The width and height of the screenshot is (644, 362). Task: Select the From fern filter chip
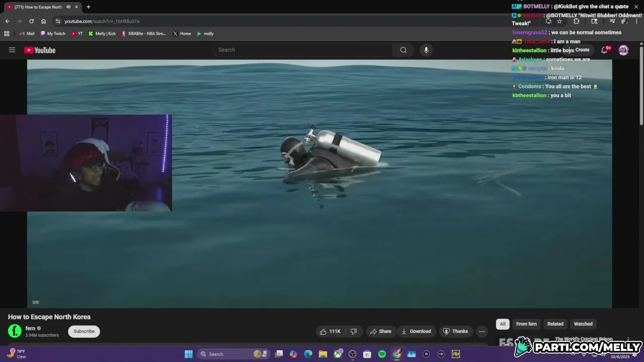[526, 324]
